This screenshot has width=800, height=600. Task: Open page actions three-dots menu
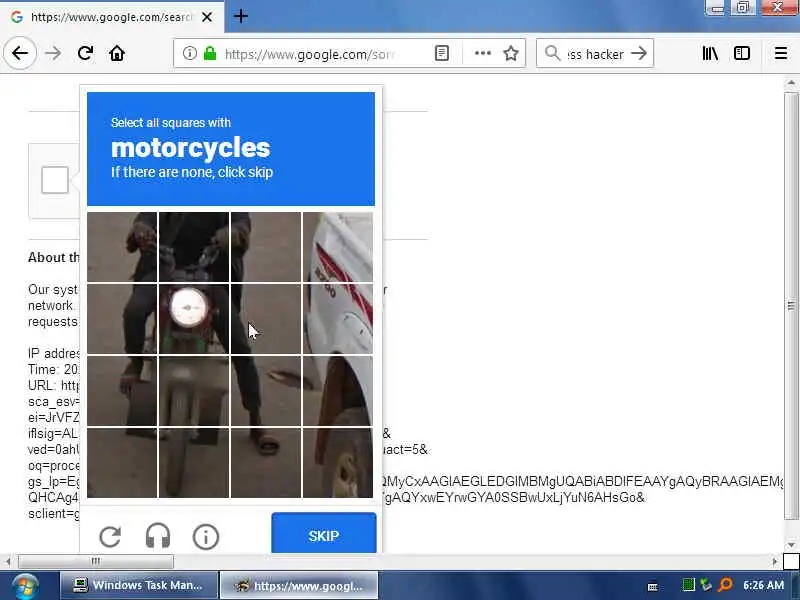click(483, 53)
